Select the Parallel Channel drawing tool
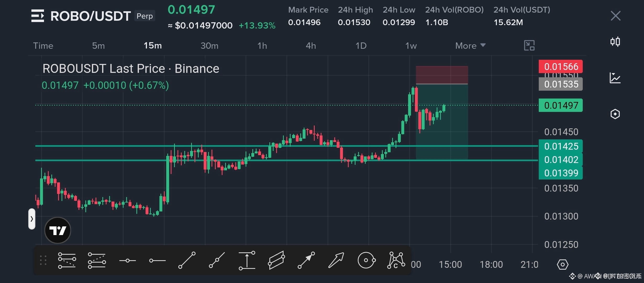Screen dimensions: 644x283 click(276, 260)
